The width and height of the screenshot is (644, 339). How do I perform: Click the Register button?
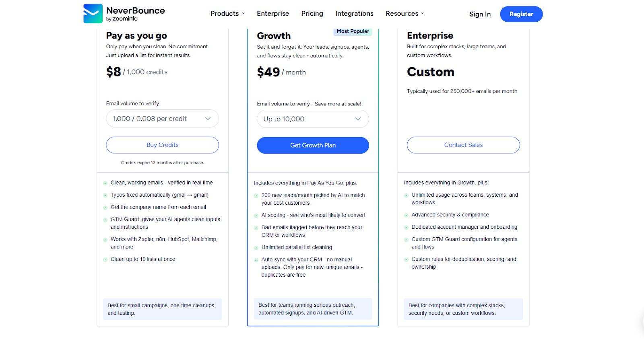[x=521, y=14]
